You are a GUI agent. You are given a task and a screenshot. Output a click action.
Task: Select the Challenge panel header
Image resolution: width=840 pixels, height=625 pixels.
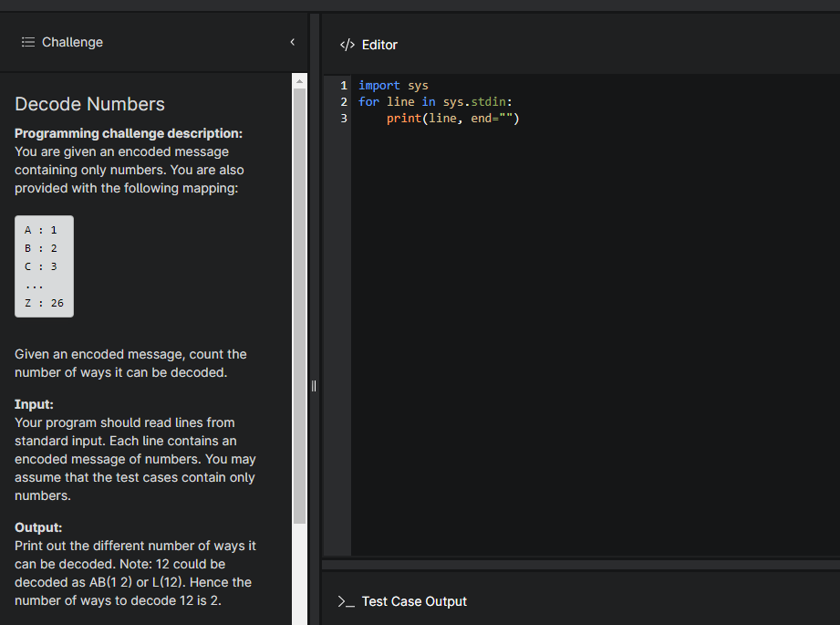click(72, 42)
